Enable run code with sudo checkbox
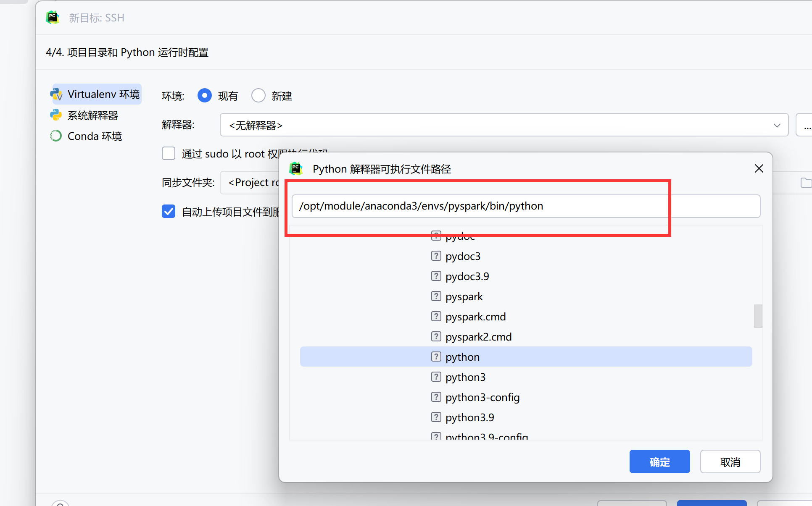 [169, 154]
